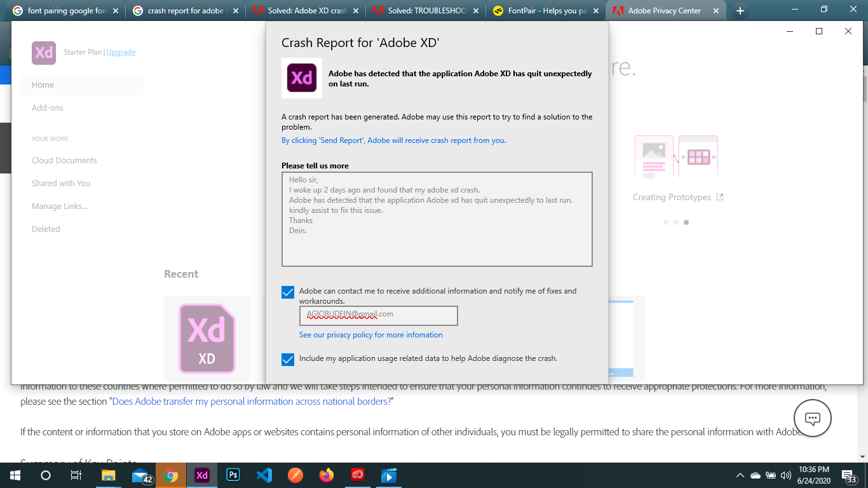Open Visual Studio Code from taskbar
Screen dimensions: 868x488
[x=264, y=475]
